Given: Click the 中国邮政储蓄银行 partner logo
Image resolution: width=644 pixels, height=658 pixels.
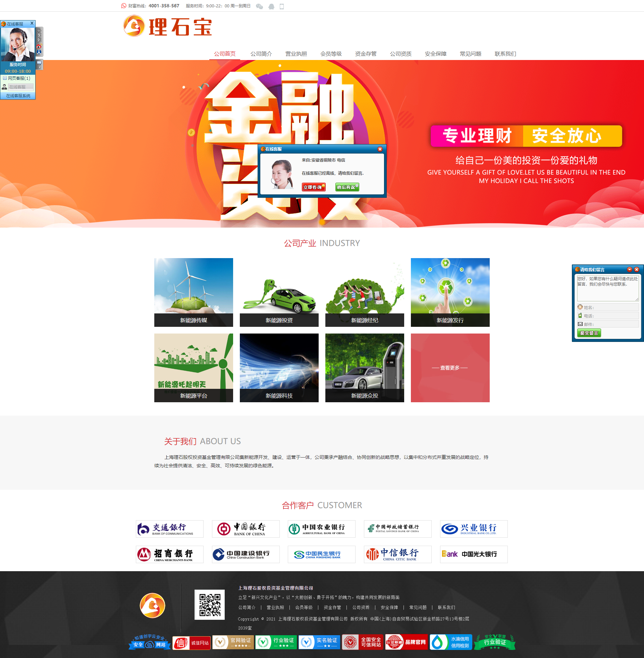Looking at the screenshot, I should [397, 529].
